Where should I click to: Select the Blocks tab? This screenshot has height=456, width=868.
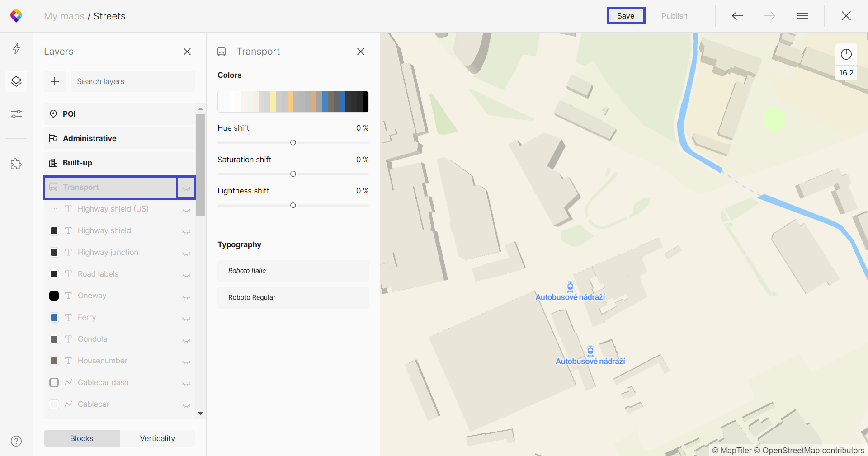tap(82, 438)
